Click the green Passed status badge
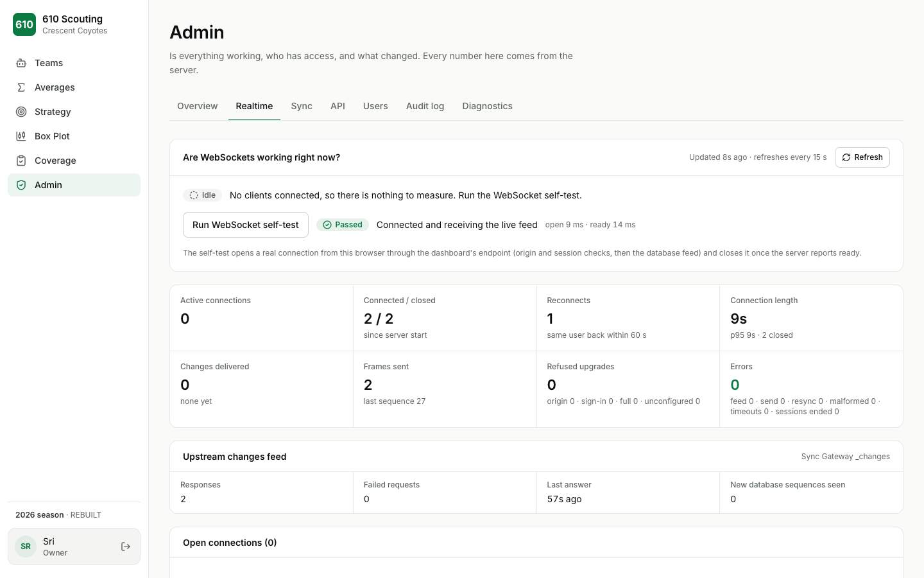The height and width of the screenshot is (578, 924). pyautogui.click(x=343, y=225)
